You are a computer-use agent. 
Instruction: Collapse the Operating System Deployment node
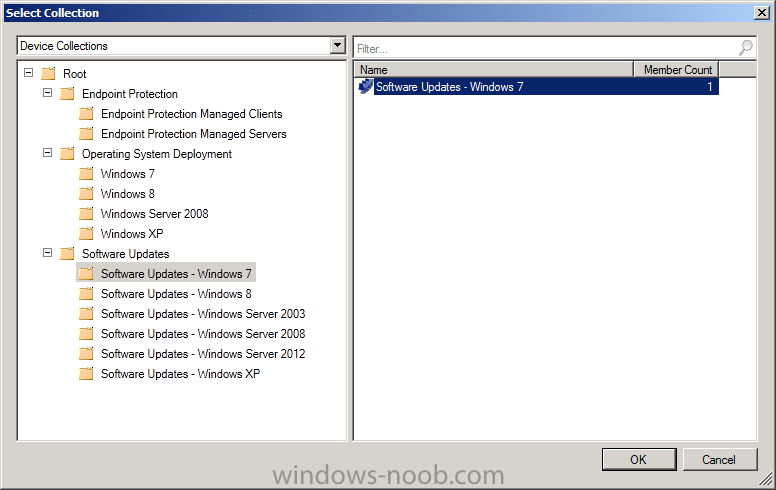tap(48, 152)
